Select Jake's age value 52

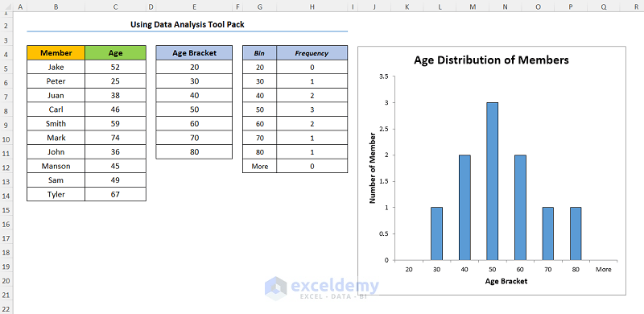pos(115,68)
